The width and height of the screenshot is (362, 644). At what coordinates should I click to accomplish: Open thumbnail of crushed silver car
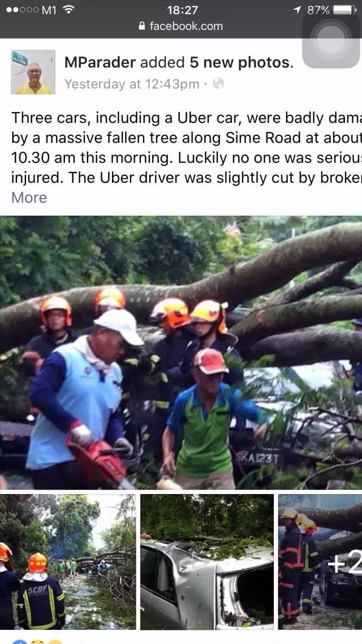coord(207,562)
